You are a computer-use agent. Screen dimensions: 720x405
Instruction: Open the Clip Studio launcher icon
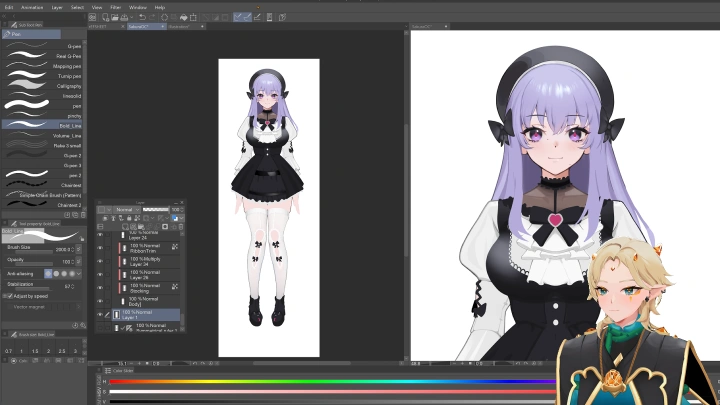tap(92, 17)
